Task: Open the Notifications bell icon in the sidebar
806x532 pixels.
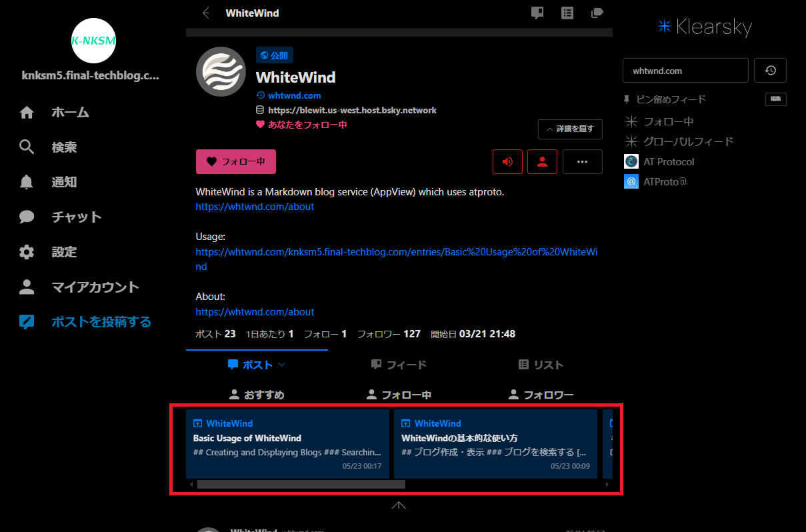Action: point(27,182)
